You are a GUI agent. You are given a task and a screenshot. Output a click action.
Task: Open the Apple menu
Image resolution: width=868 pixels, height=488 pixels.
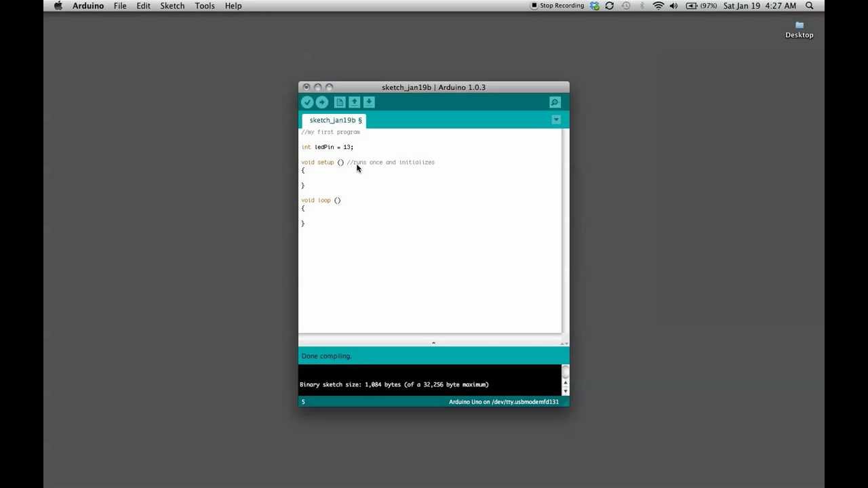58,5
